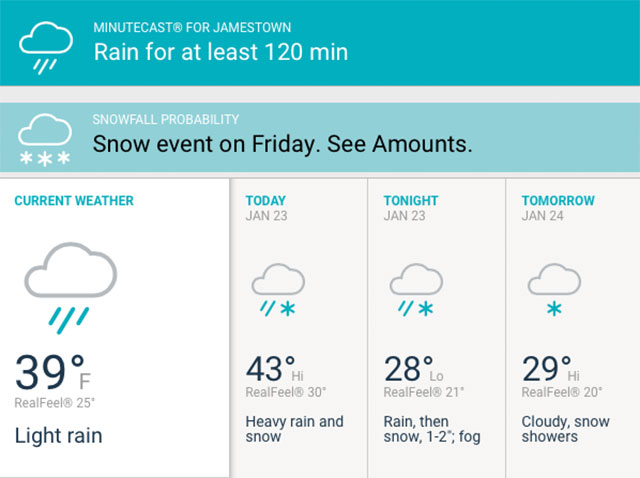Click the MinuteCast rain cloud icon

pos(46,48)
